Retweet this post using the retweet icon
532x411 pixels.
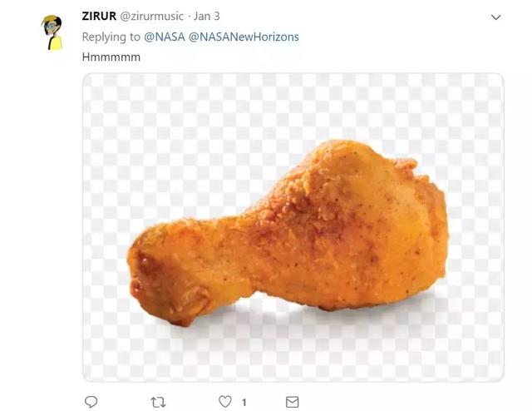pyautogui.click(x=158, y=402)
